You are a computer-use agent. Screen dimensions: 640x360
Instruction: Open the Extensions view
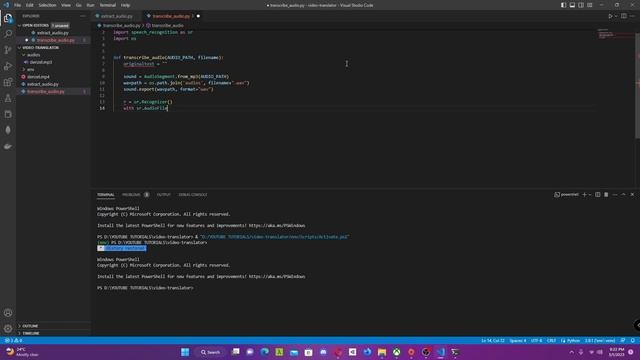pos(8,82)
